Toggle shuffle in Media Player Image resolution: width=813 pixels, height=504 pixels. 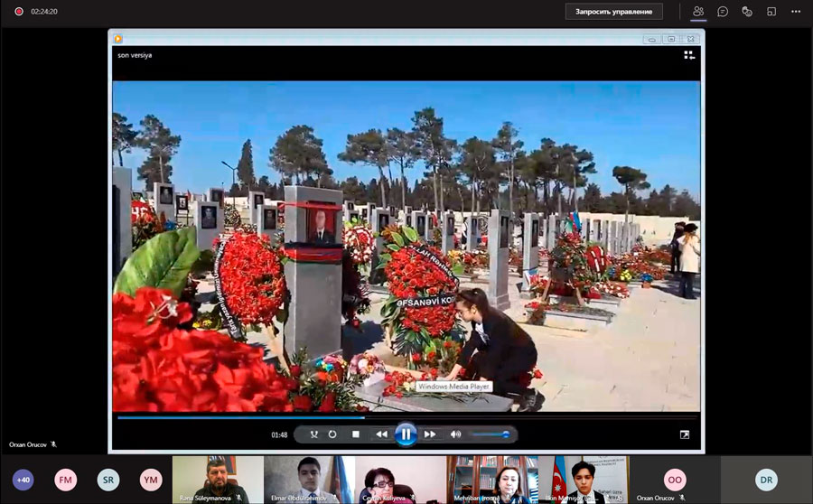click(313, 434)
